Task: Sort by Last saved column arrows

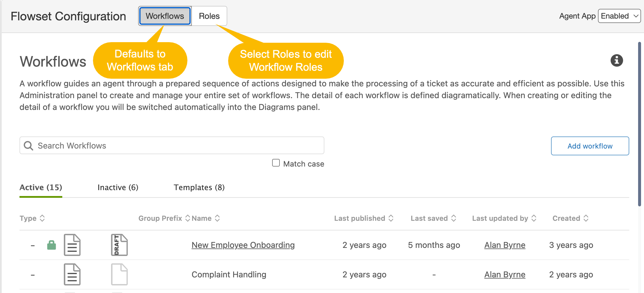Action: tap(454, 218)
